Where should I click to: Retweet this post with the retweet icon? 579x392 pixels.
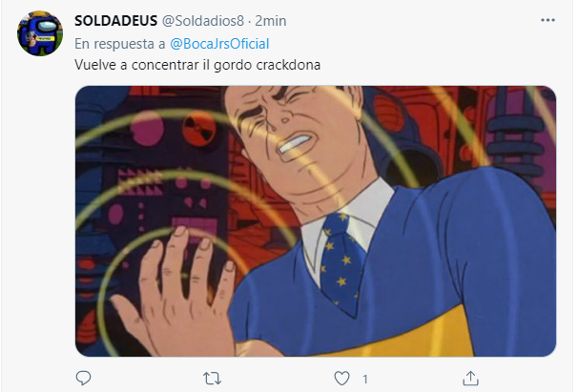click(x=213, y=379)
